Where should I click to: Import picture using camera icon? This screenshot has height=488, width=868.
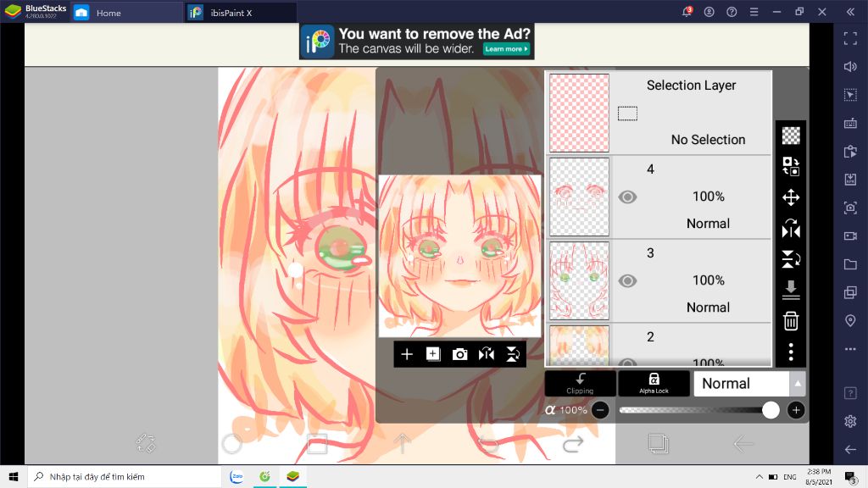click(459, 354)
